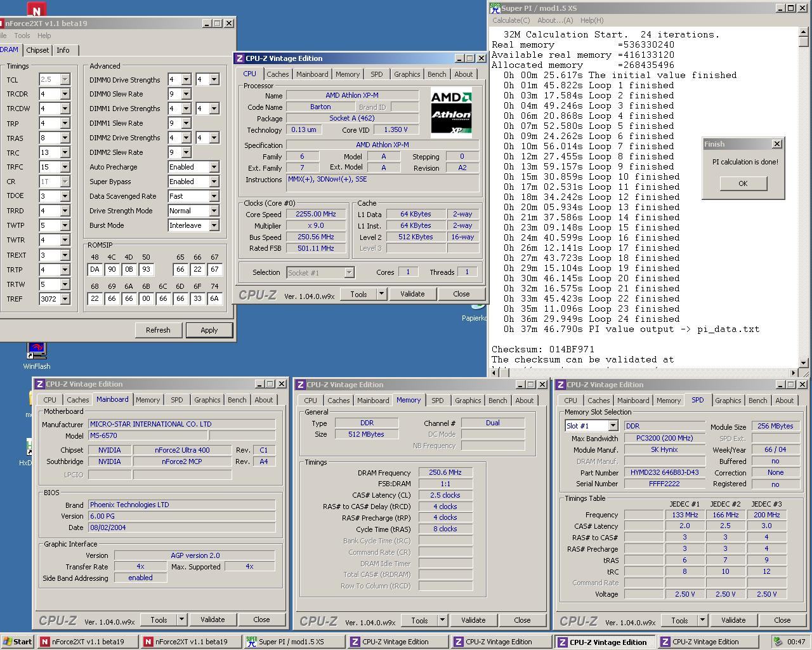
Task: Click the Super PI title bar icon
Action: 495,8
